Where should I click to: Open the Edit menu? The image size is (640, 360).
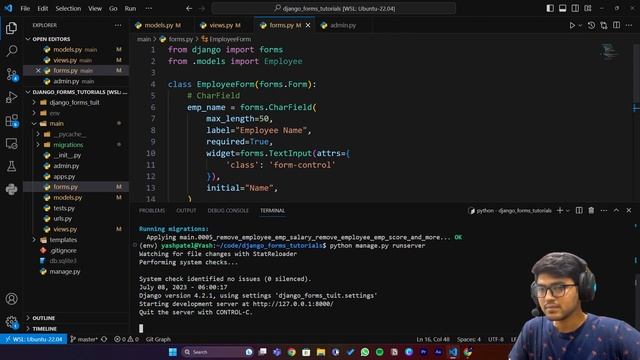[42, 8]
